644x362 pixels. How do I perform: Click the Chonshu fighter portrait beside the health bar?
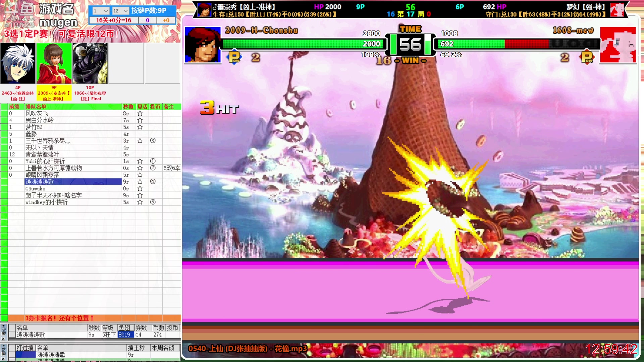pyautogui.click(x=203, y=45)
